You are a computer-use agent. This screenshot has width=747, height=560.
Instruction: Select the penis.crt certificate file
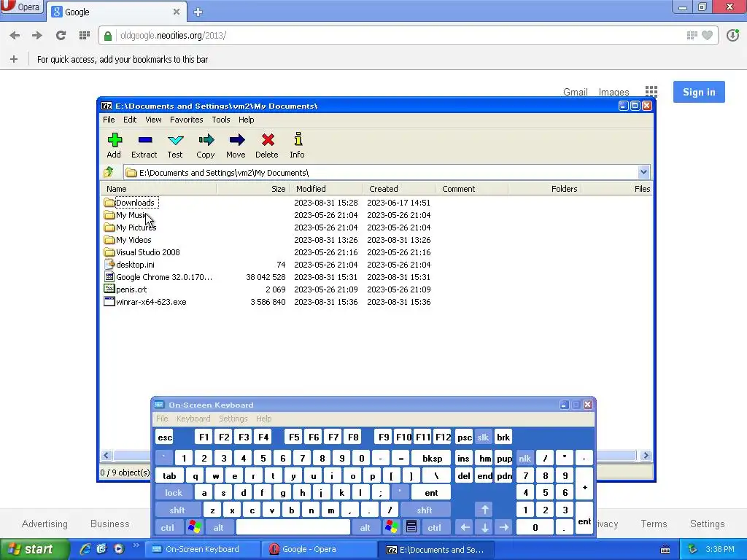pos(125,289)
